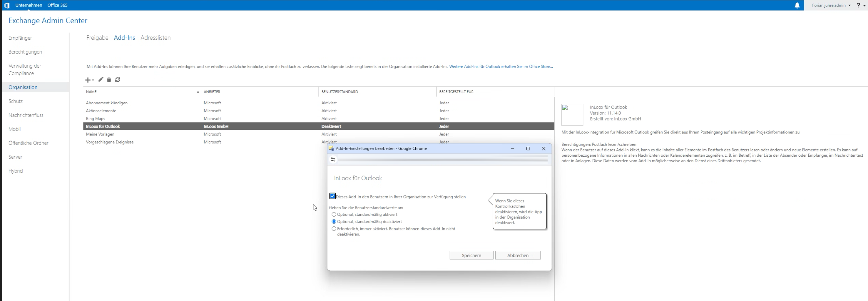Toggle checkbox making add-in available to organisation users
This screenshot has height=301, width=868.
332,196
